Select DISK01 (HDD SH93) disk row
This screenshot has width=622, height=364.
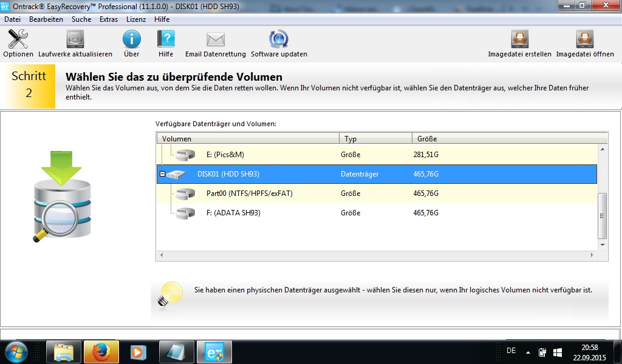tap(377, 174)
